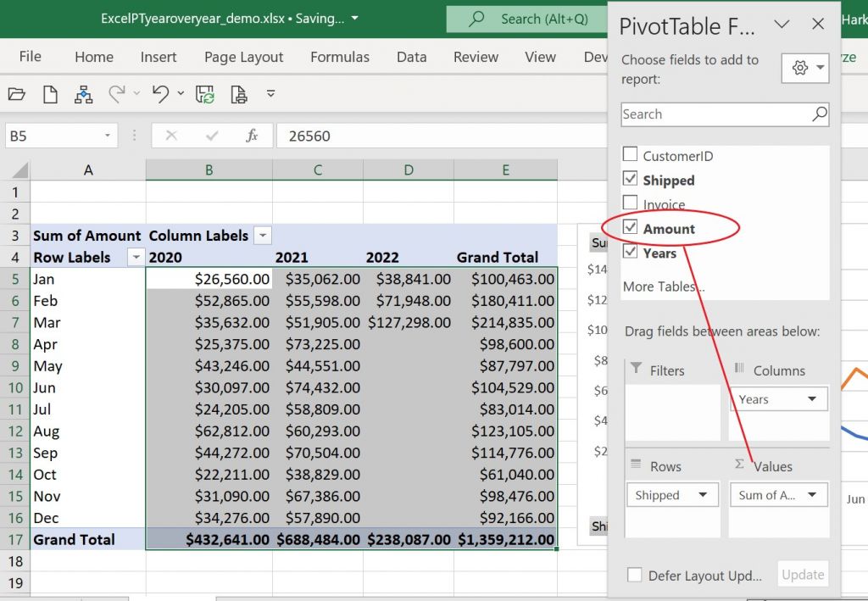Open the Row Labels filter dropdown
Screen dimensions: 868x601
pos(135,258)
